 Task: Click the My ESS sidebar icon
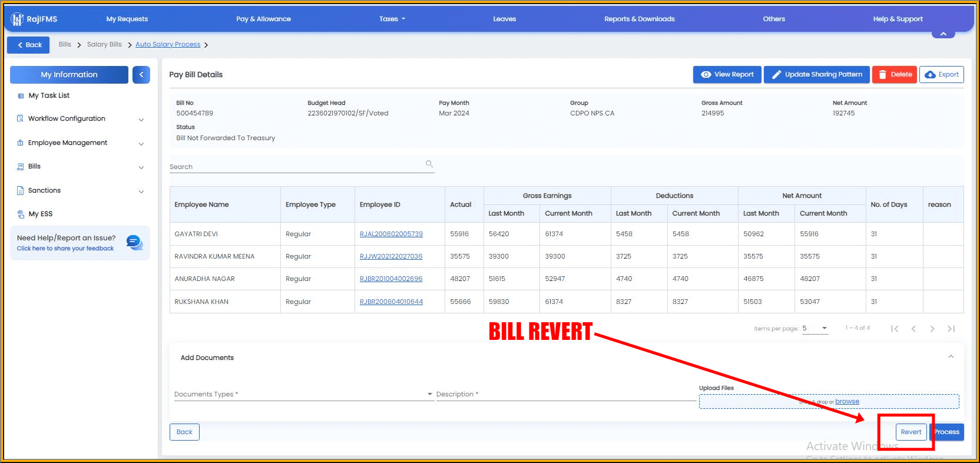coord(21,214)
